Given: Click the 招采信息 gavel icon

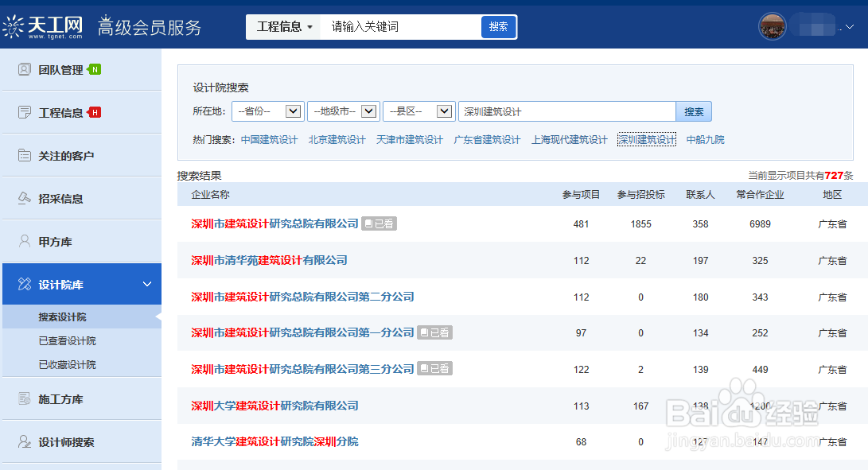Looking at the screenshot, I should click(25, 198).
